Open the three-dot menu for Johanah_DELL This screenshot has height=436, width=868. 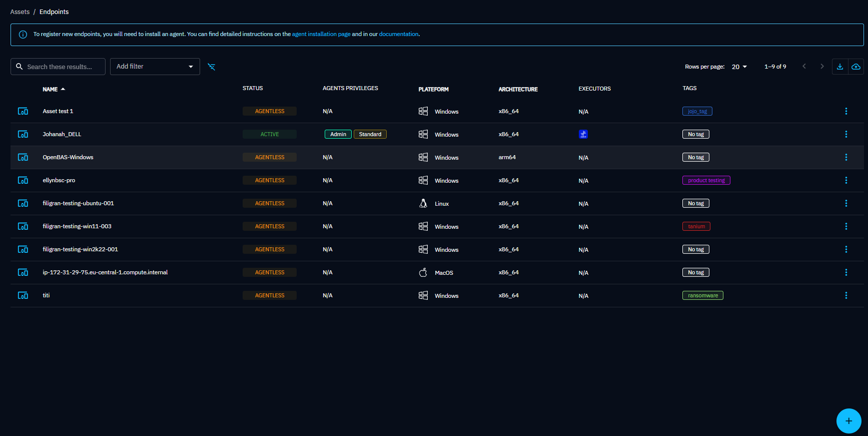tap(846, 134)
